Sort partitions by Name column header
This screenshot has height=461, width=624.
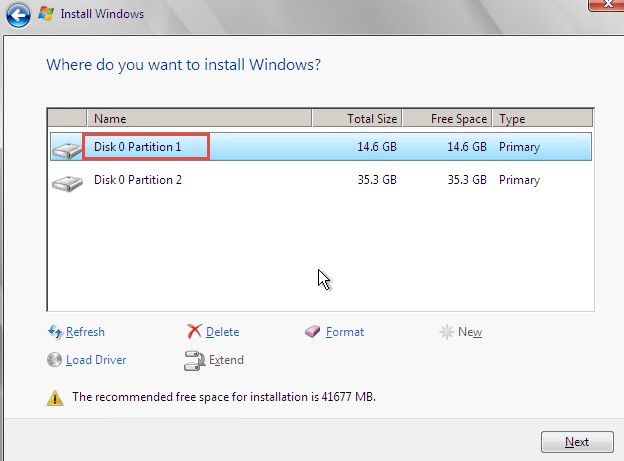click(200, 119)
